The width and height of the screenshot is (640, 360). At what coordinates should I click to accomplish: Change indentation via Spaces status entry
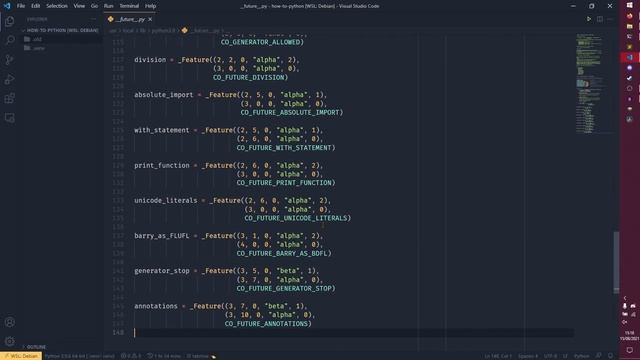tap(528, 356)
